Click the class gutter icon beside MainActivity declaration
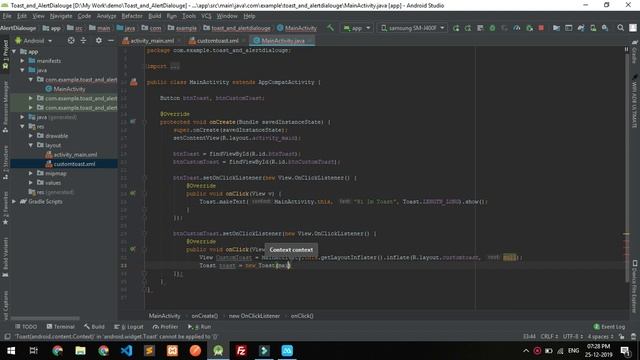Image resolution: width=640 pixels, height=360 pixels. pos(133,82)
